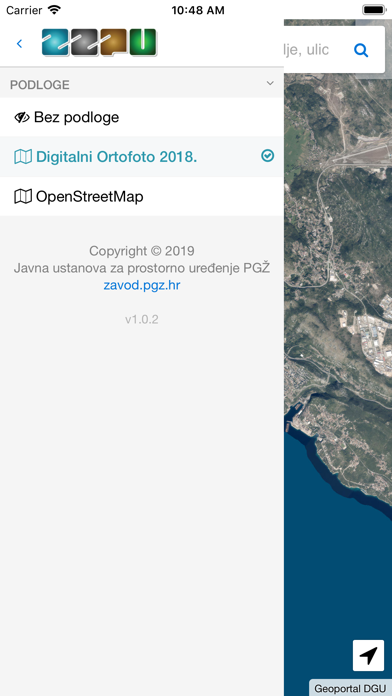Tap the green logo tile
Image resolution: width=392 pixels, height=696 pixels.
[x=143, y=42]
